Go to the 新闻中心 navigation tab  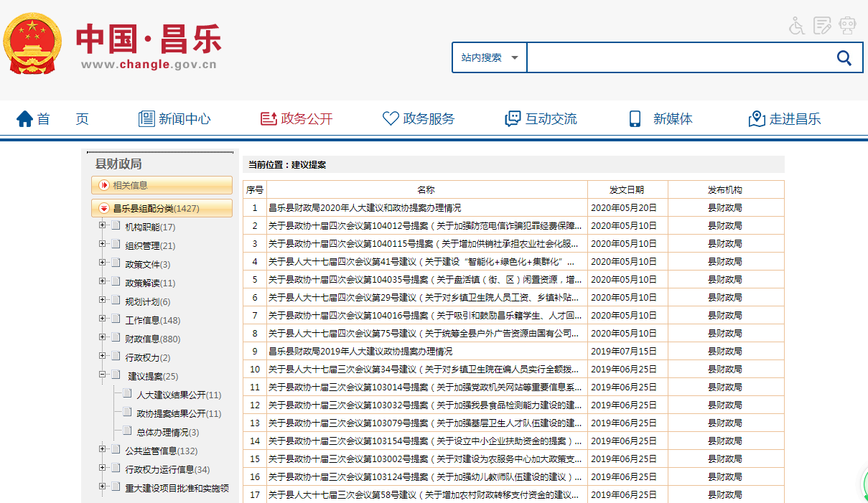pyautogui.click(x=174, y=119)
